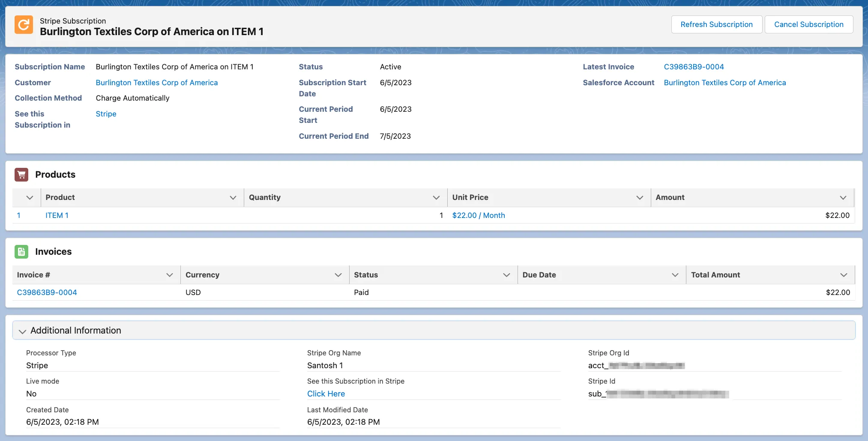Viewport: 868px width, 441px height.
Task: Open Latest Invoice link C39863B9-0004
Action: (x=694, y=67)
